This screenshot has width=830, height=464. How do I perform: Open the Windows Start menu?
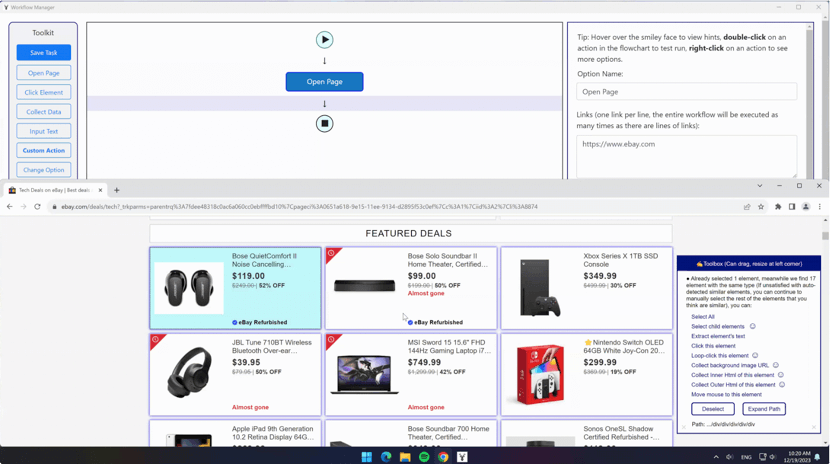[x=366, y=457]
